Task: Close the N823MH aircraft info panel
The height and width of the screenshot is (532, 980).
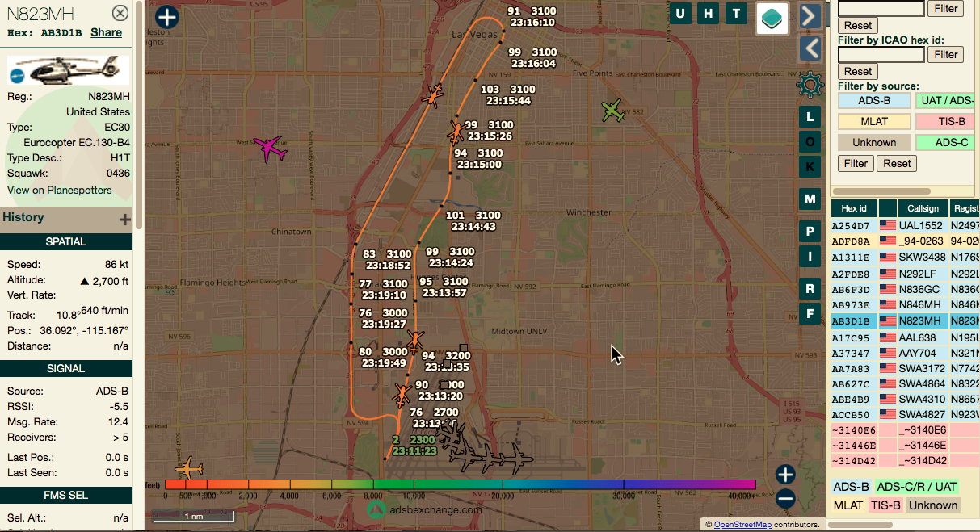Action: (x=120, y=13)
